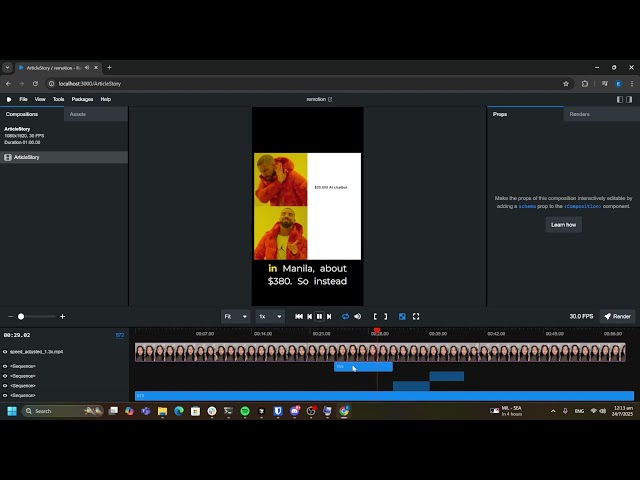This screenshot has height=480, width=640.
Task: Go back in browser history
Action: click(x=9, y=84)
